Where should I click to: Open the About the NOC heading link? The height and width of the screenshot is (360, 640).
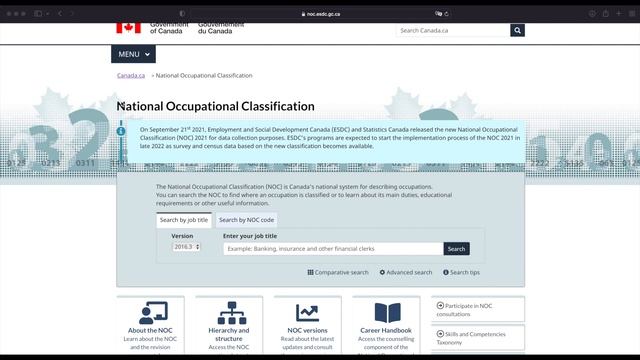pyautogui.click(x=150, y=330)
